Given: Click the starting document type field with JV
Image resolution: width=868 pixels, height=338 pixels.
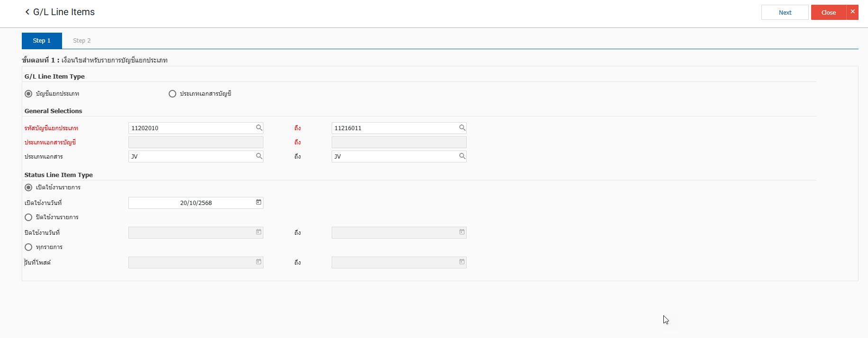Looking at the screenshot, I should point(190,157).
